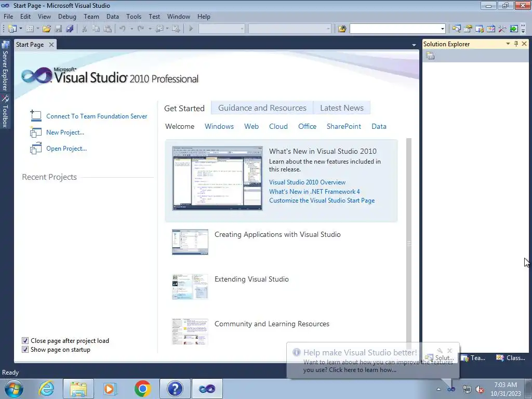Click the Navigate Backward icon
Screen dimensions: 532x399
(x=159, y=29)
